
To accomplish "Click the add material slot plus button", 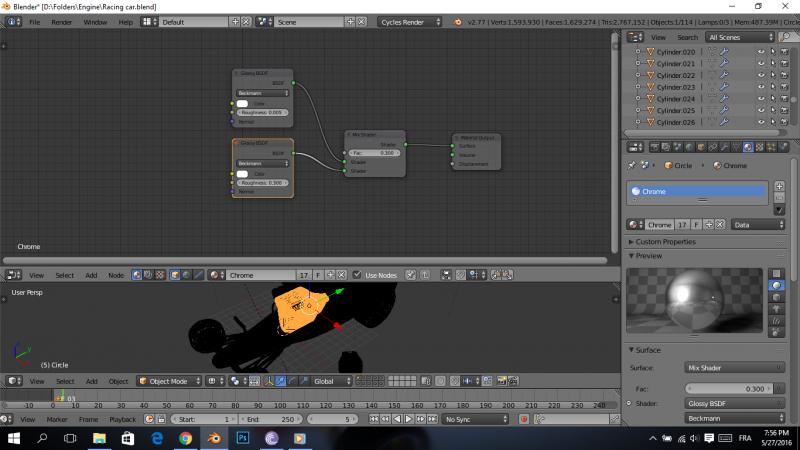I will 779,186.
